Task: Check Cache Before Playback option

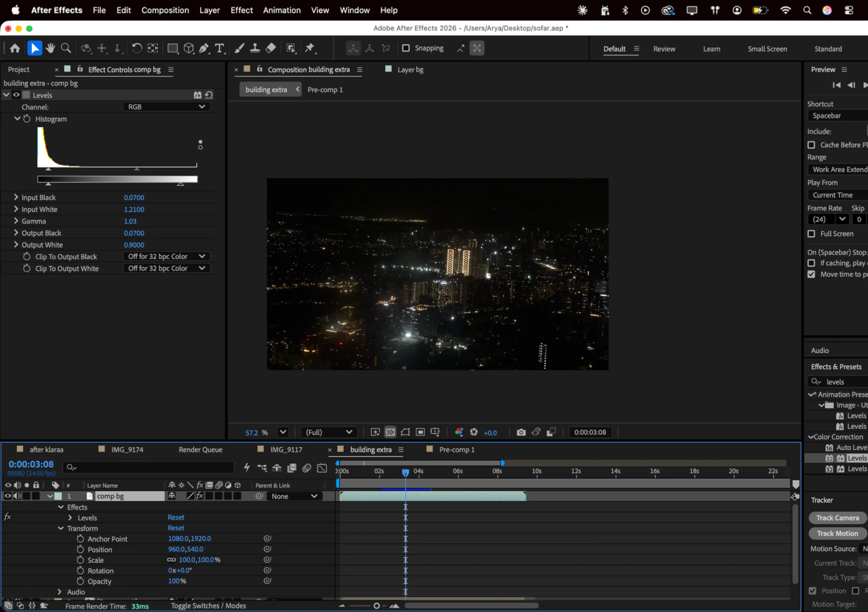Action: 811,145
